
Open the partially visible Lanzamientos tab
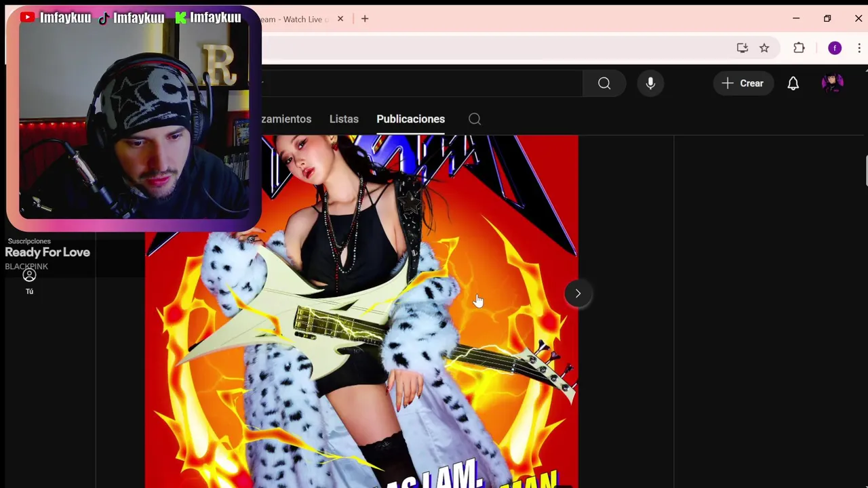pos(286,119)
